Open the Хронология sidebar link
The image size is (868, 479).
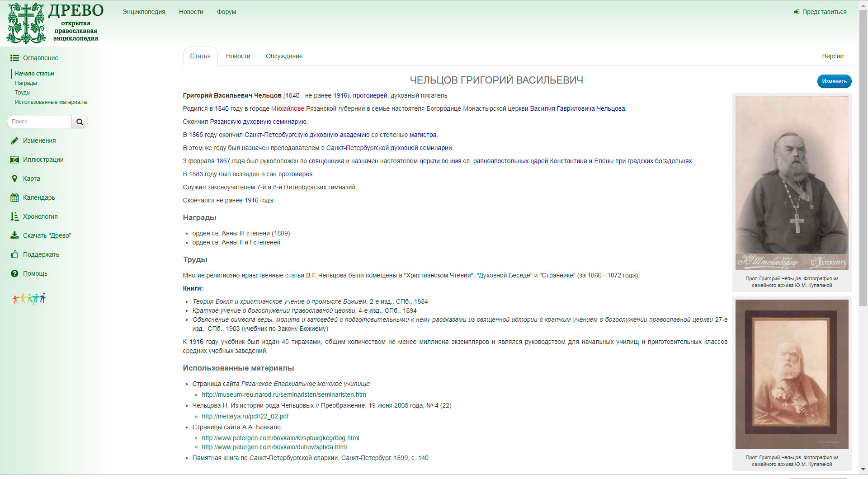coord(40,216)
